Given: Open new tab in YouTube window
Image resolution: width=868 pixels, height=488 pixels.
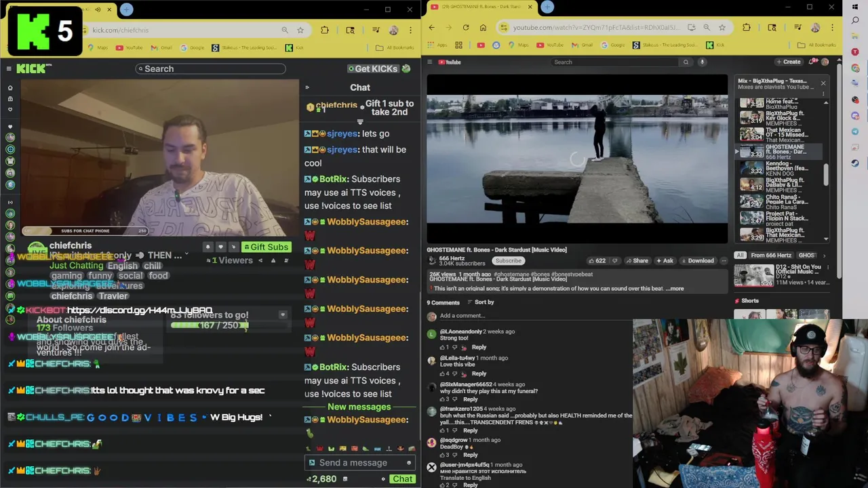Looking at the screenshot, I should coord(547,7).
